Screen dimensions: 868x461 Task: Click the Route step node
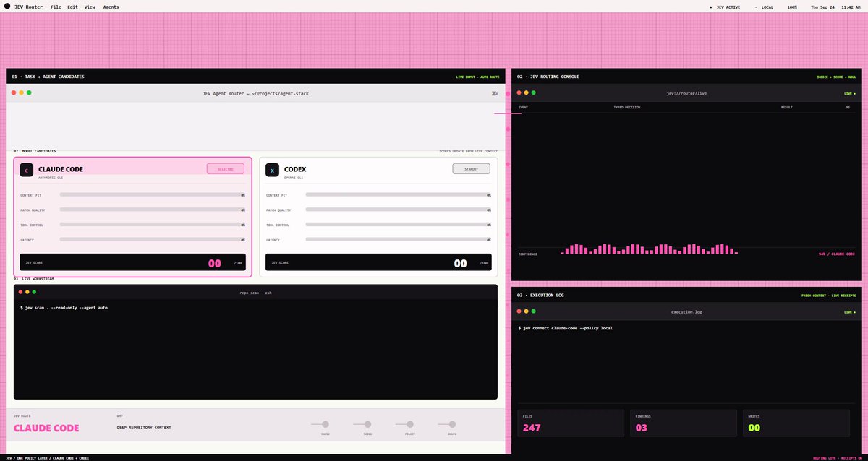pos(452,425)
